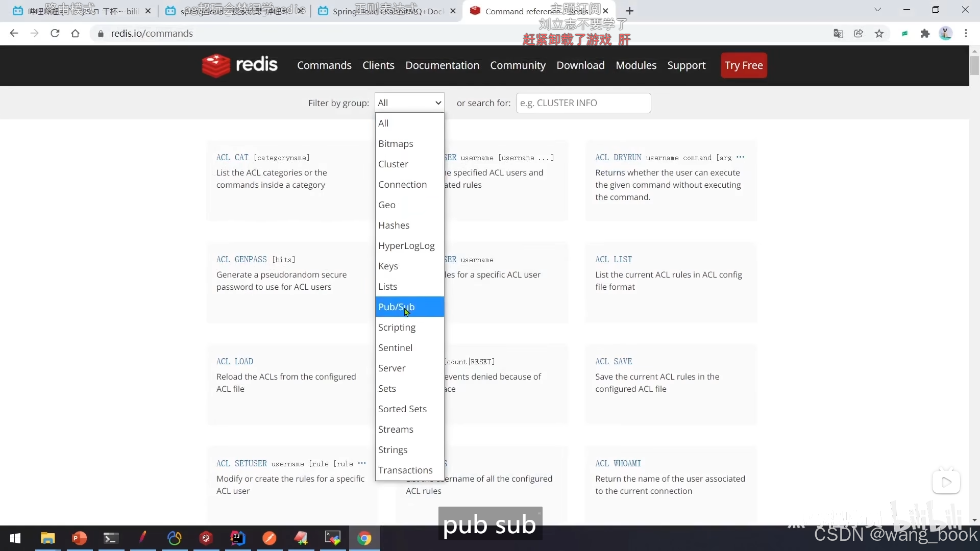980x551 pixels.
Task: Open the Community nav item
Action: tap(518, 65)
